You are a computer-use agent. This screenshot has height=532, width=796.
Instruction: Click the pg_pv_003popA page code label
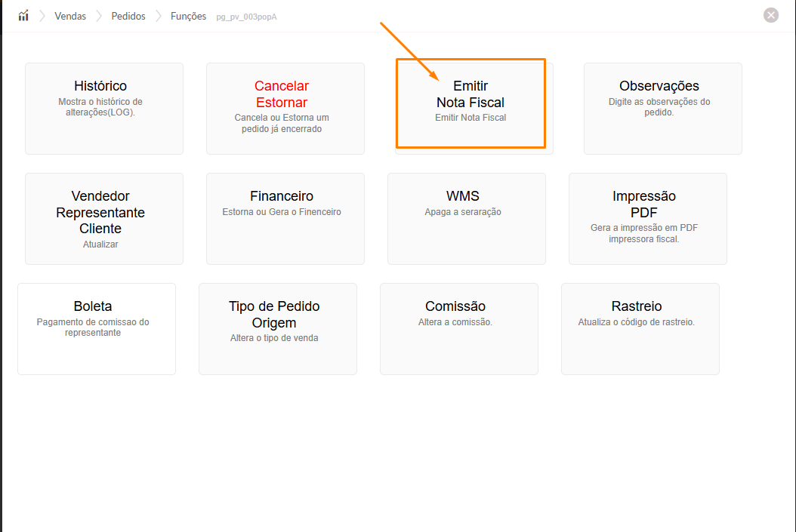coord(246,17)
